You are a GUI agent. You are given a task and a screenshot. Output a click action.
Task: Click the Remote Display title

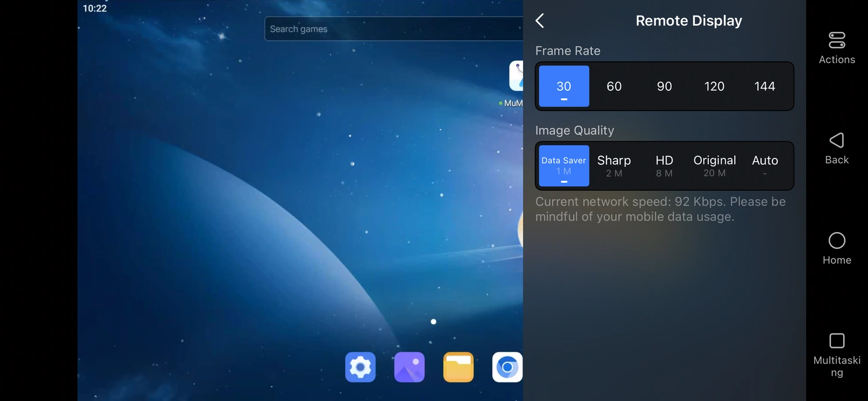tap(689, 21)
